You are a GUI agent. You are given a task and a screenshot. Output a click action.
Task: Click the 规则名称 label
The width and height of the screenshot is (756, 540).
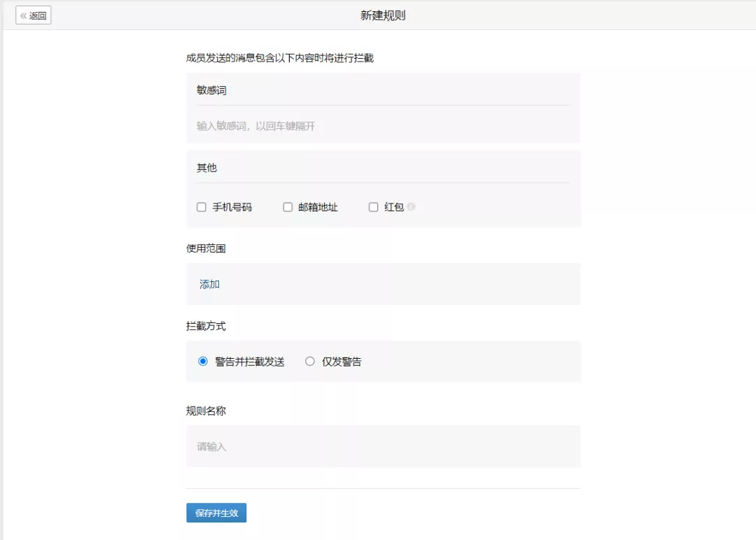(x=206, y=411)
